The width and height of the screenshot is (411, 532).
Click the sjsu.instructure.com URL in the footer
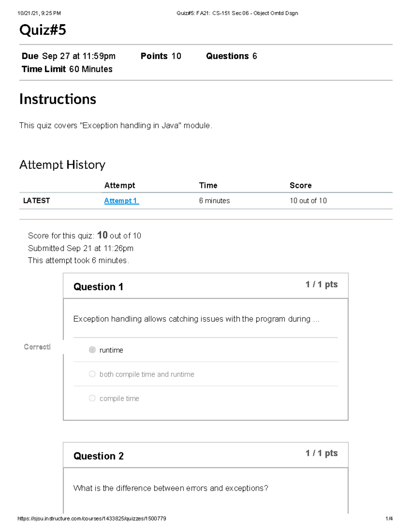[92, 519]
